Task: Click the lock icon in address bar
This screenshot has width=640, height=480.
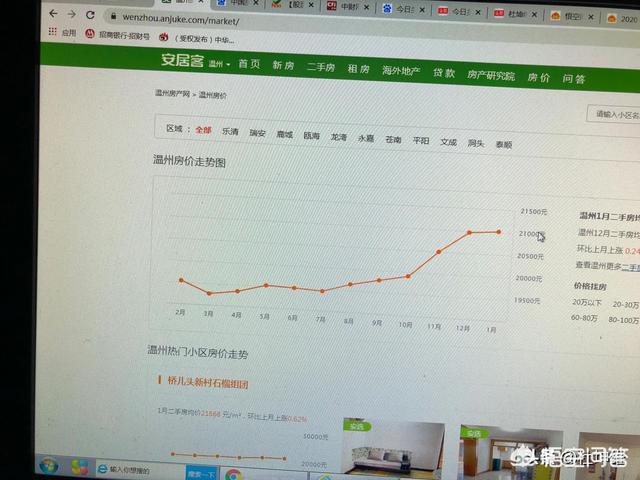Action: (x=114, y=16)
